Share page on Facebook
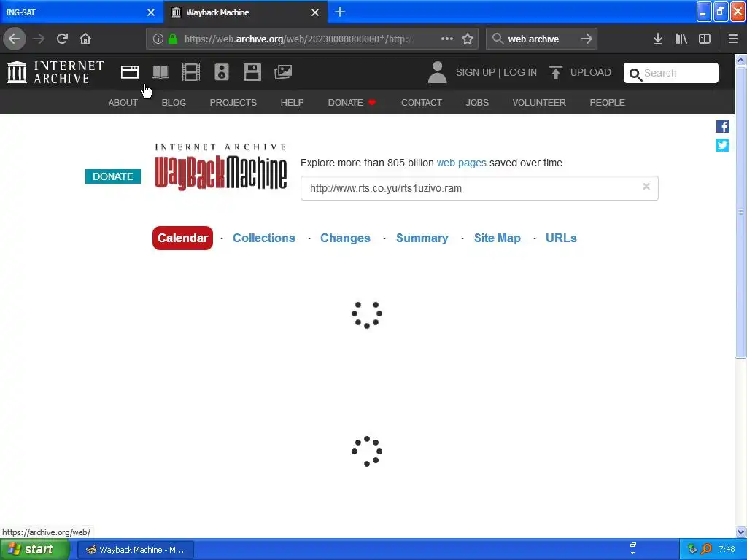Screen dimensions: 747x560 [x=722, y=126]
